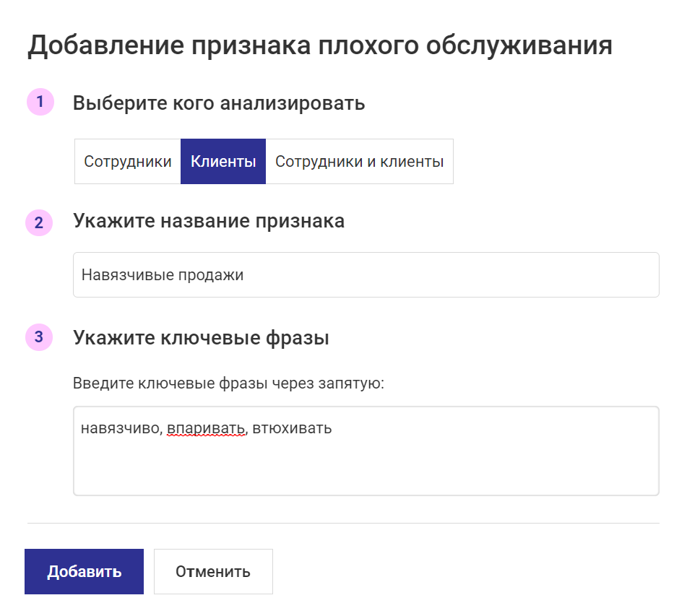Screen dimensions: 700x616
Task: Click the Добавление признака плохого обслуживания title
Action: 319,45
